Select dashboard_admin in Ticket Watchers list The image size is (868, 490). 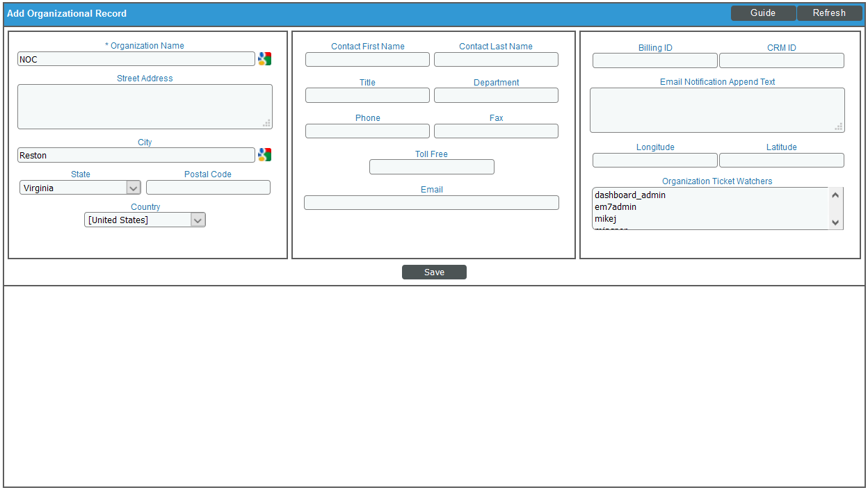point(710,195)
